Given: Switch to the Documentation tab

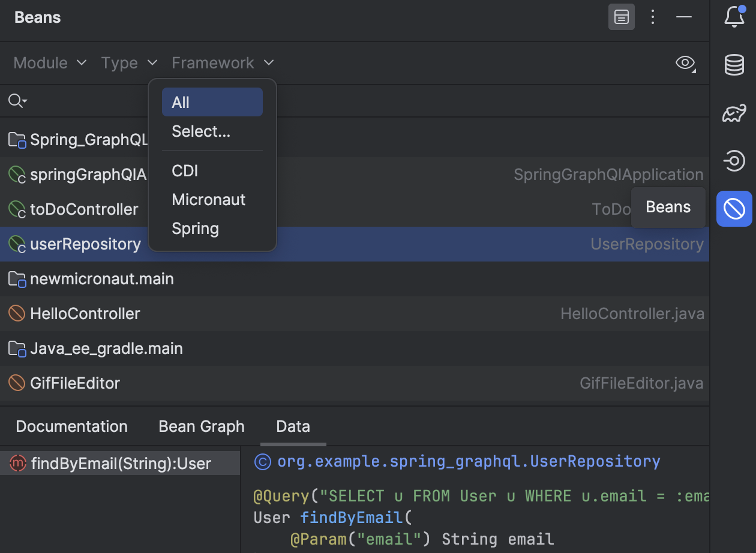Looking at the screenshot, I should tap(71, 426).
